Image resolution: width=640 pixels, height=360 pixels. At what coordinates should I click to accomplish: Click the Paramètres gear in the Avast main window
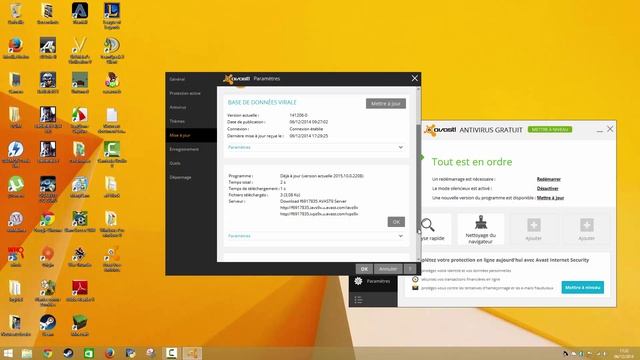(358, 281)
